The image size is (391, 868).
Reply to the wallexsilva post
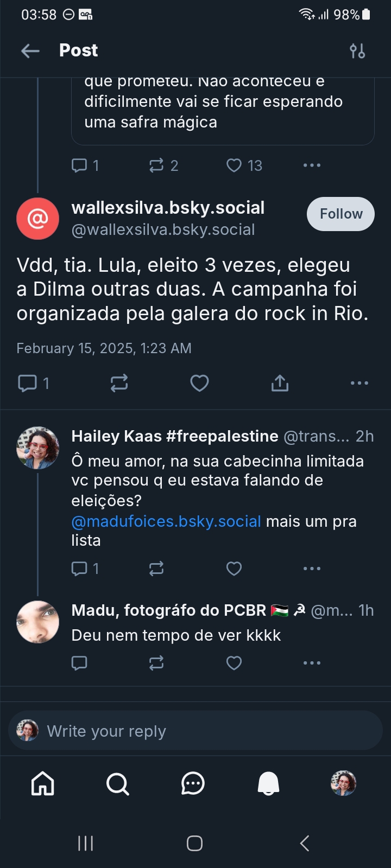(27, 384)
